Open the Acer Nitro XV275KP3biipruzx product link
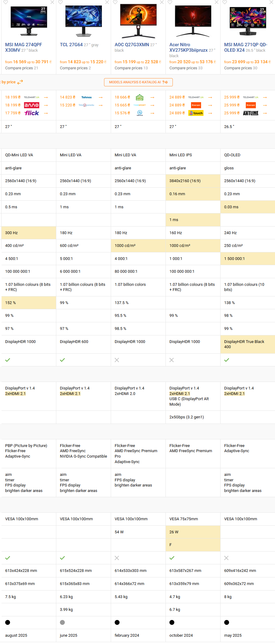 coord(189,47)
